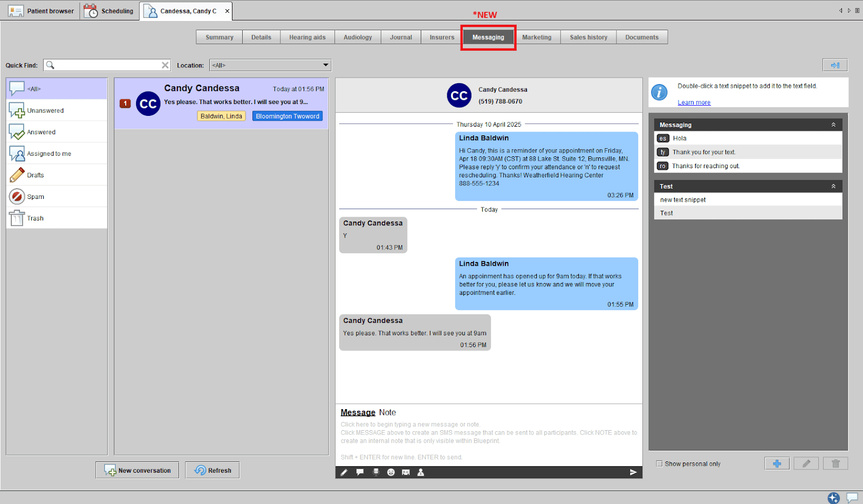Viewport: 863px width, 504px height.
Task: Open the Sales history tab
Action: coord(588,37)
